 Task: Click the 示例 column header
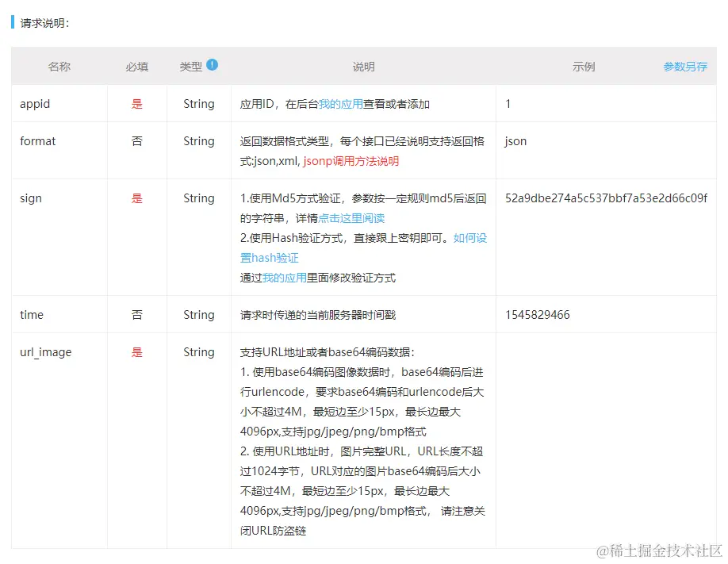(x=584, y=67)
